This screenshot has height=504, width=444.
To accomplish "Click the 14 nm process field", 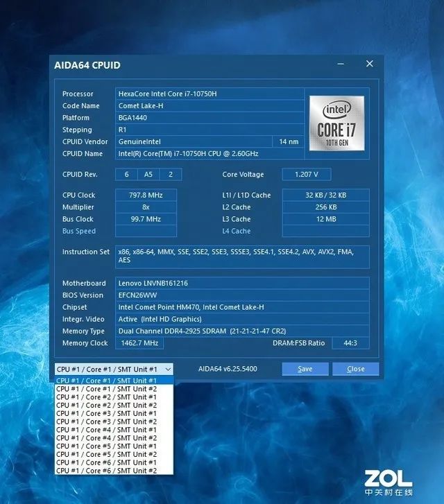I will (289, 141).
